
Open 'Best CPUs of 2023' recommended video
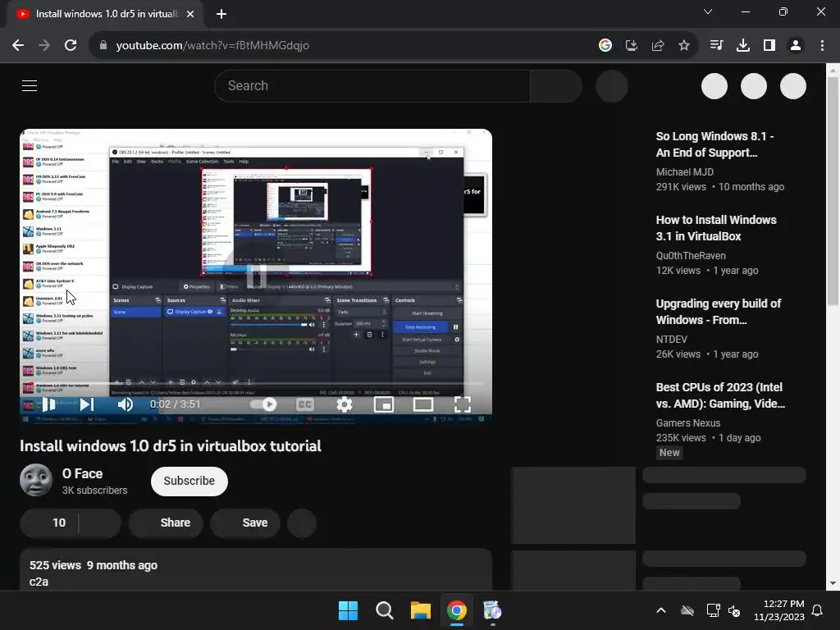(x=720, y=395)
